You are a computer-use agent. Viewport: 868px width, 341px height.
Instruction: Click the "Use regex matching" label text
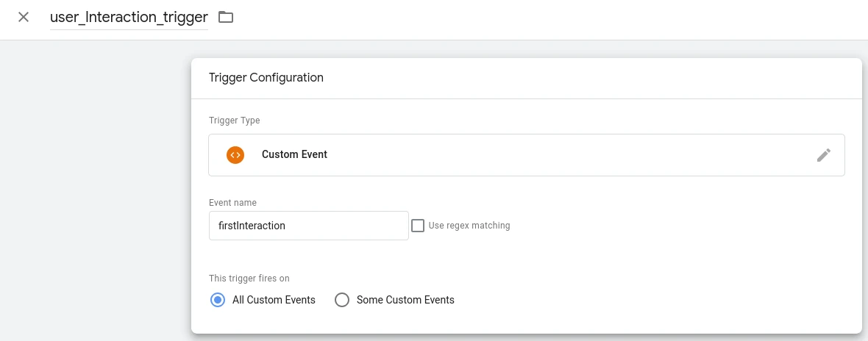pyautogui.click(x=469, y=226)
